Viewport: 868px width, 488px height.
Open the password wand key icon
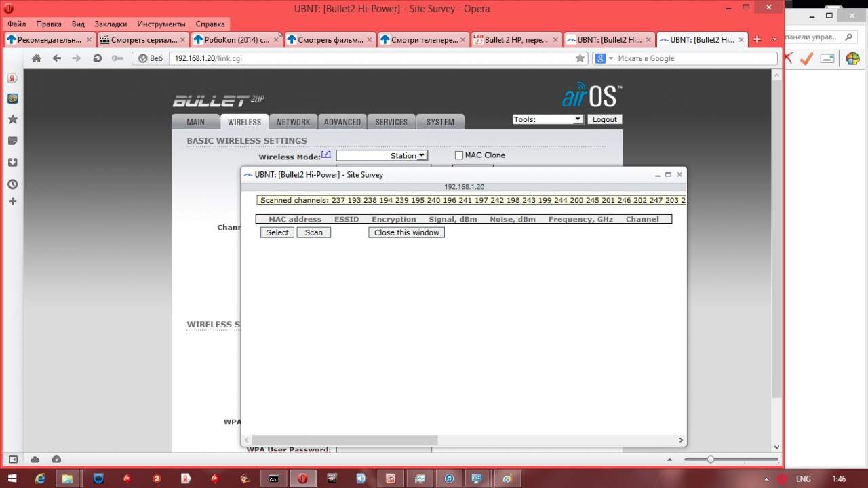point(117,58)
